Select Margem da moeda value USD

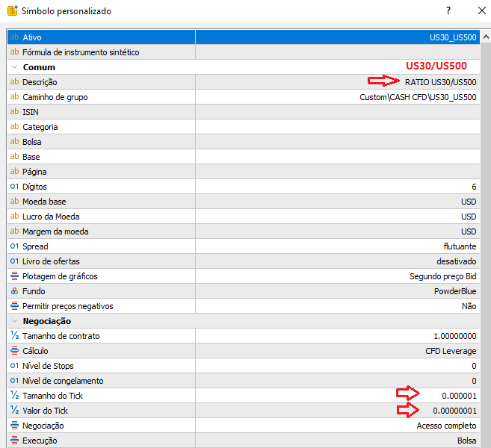click(469, 231)
